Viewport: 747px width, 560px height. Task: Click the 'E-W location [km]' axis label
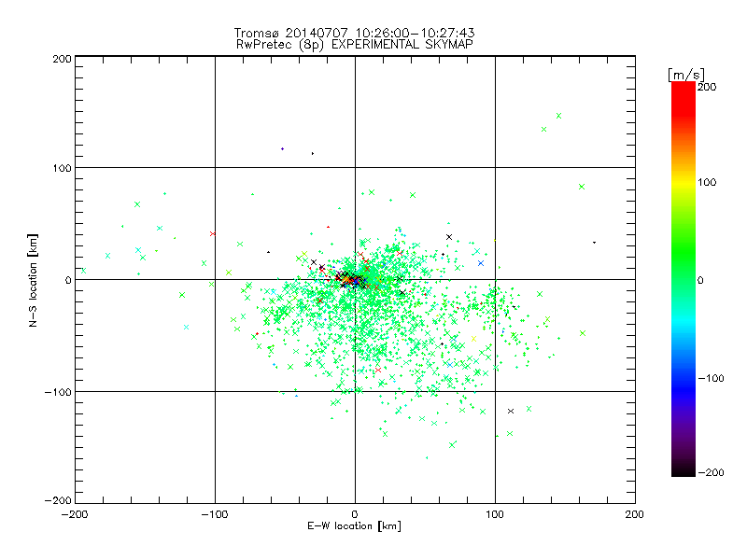tap(354, 525)
